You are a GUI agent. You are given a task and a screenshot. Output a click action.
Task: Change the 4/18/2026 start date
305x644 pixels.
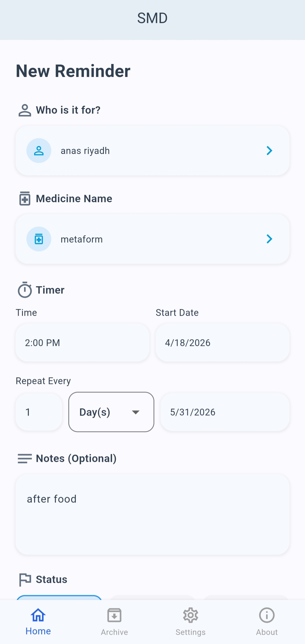[x=222, y=343]
